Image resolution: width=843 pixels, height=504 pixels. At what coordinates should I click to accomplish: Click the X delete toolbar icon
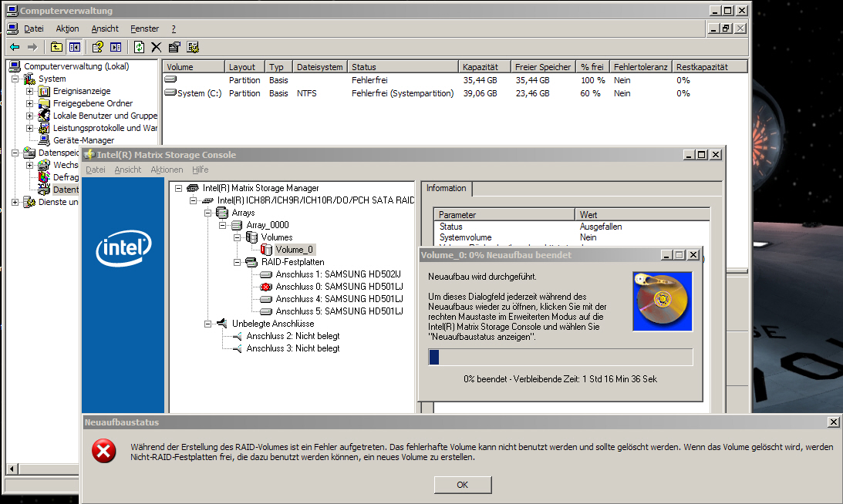(x=157, y=47)
